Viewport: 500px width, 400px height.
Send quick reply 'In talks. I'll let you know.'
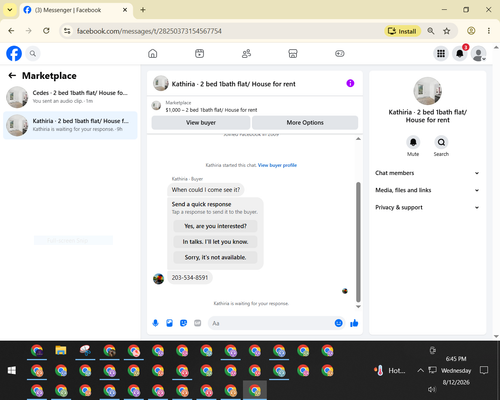click(x=215, y=242)
